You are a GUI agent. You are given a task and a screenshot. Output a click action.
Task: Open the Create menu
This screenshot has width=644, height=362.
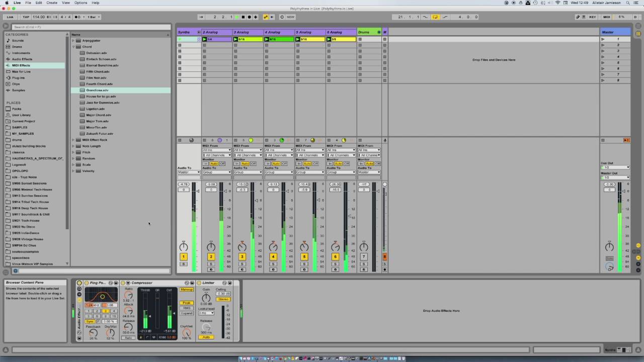click(x=52, y=3)
